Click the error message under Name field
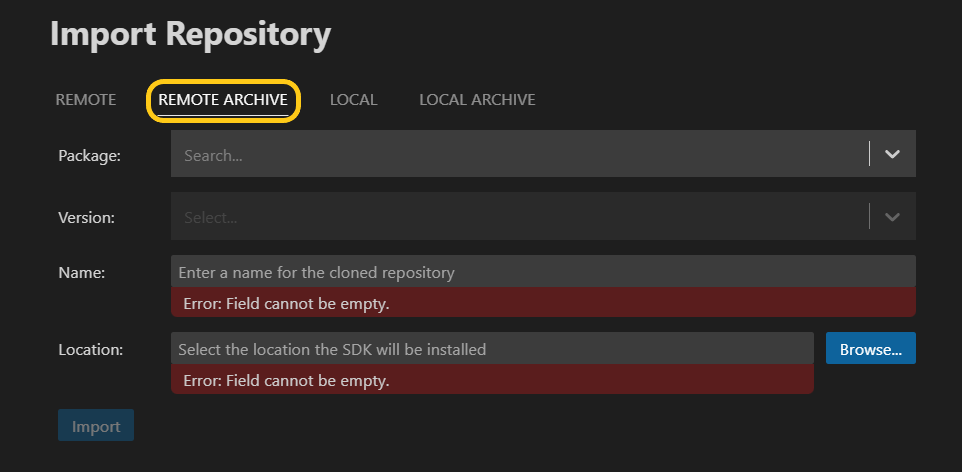The width and height of the screenshot is (962, 472). (286, 303)
